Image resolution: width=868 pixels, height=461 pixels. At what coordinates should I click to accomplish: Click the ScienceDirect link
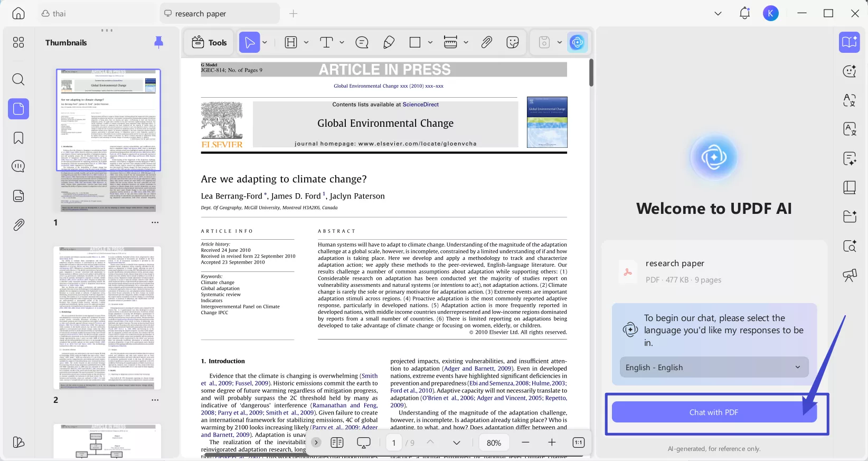(x=421, y=105)
